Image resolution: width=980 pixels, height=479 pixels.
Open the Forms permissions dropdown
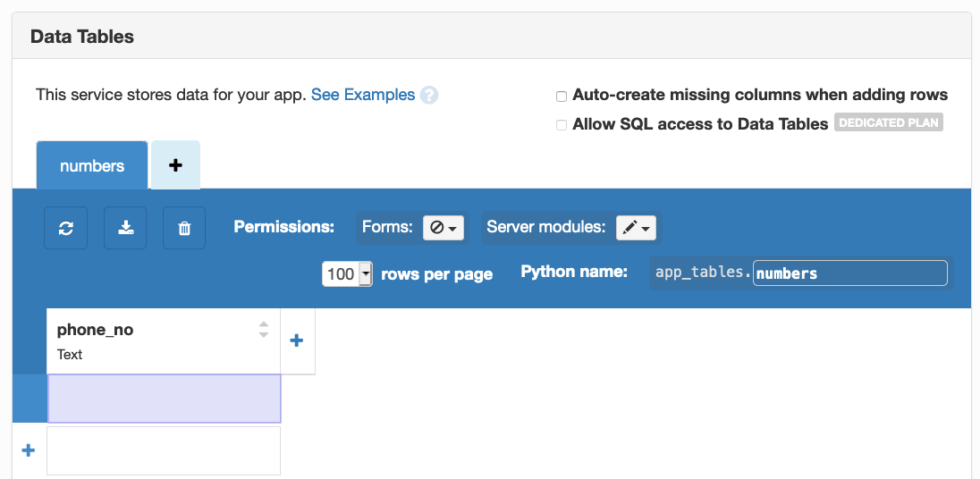444,228
